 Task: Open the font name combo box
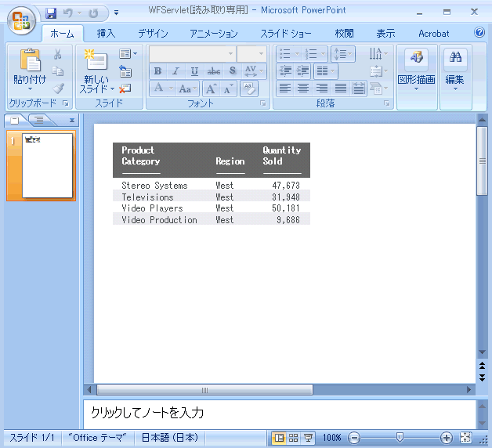point(192,53)
